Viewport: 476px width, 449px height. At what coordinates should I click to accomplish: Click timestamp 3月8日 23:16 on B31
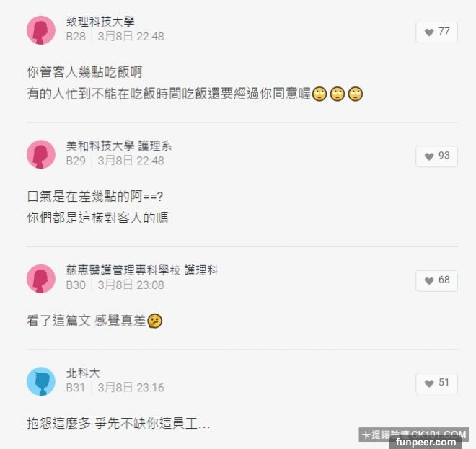(131, 388)
